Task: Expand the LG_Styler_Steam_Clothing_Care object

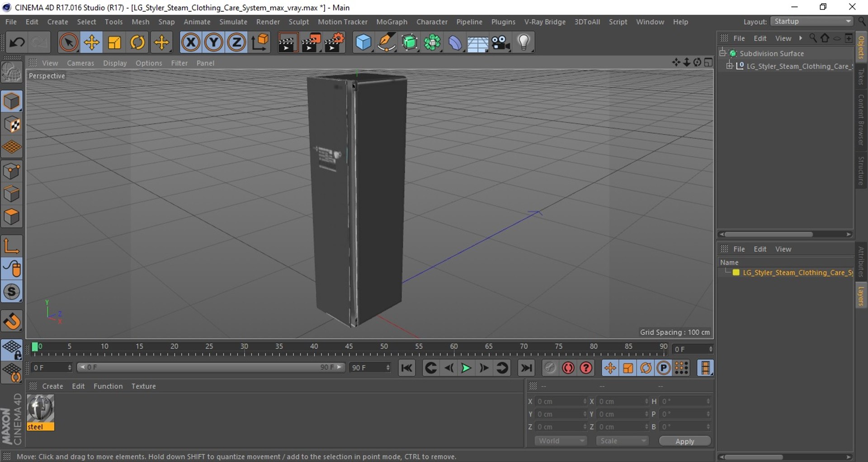Action: [729, 66]
